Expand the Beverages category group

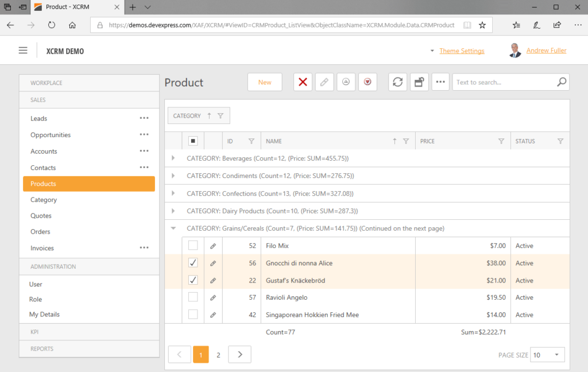(x=173, y=158)
